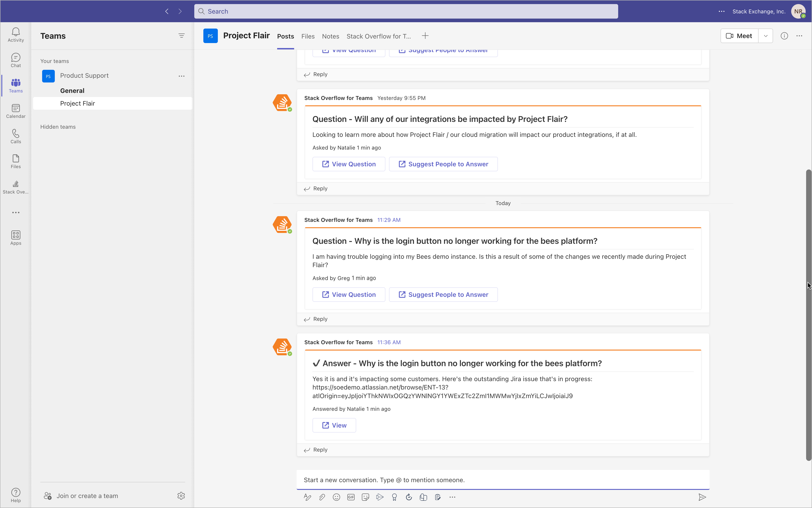Reply to the 11:36 AM answer post
812x508 pixels.
click(315, 450)
